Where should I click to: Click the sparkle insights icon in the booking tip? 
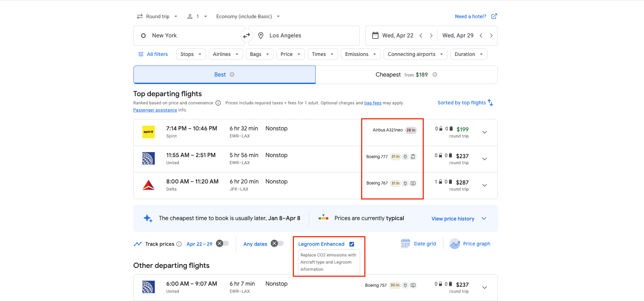[148, 218]
